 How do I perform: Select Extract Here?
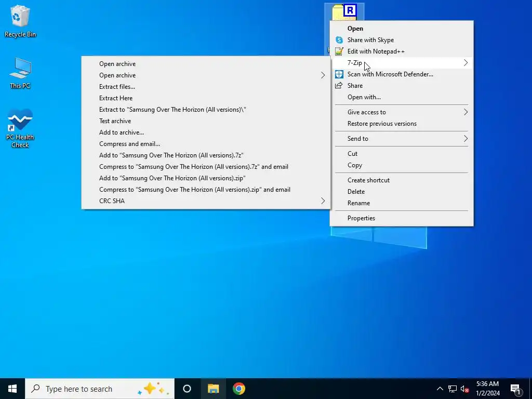206,98
